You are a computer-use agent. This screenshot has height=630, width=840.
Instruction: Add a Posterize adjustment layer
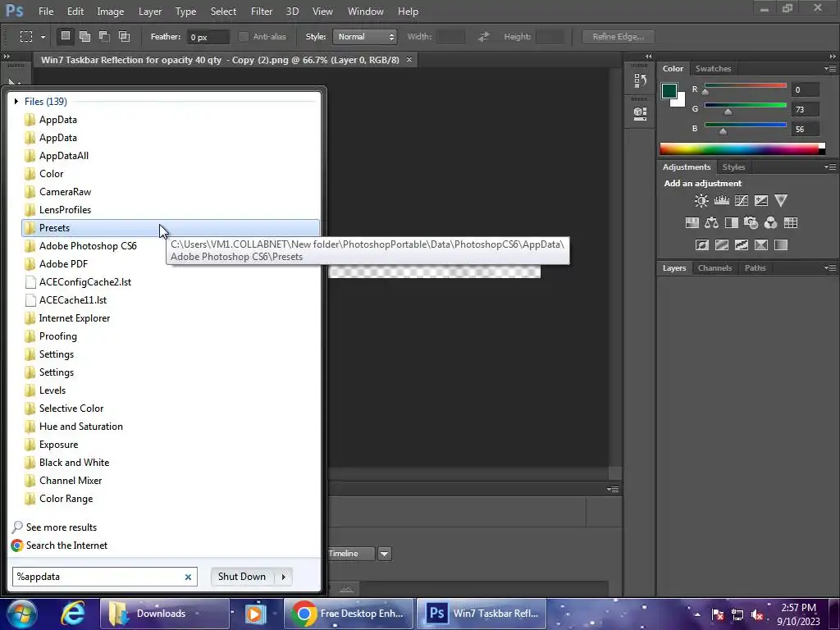[x=722, y=245]
